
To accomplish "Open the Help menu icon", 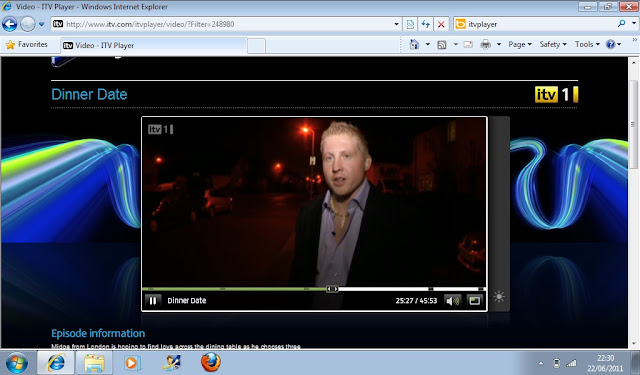I will [x=613, y=44].
